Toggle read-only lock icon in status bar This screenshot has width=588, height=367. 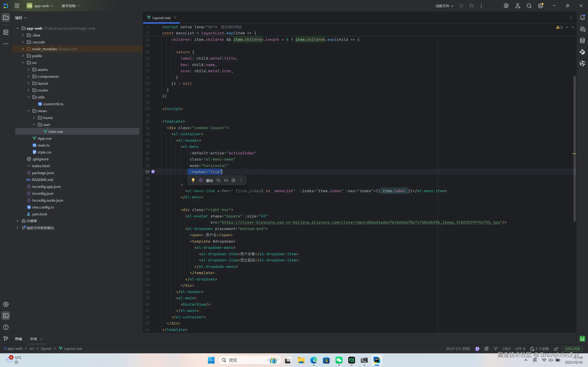coord(556,349)
